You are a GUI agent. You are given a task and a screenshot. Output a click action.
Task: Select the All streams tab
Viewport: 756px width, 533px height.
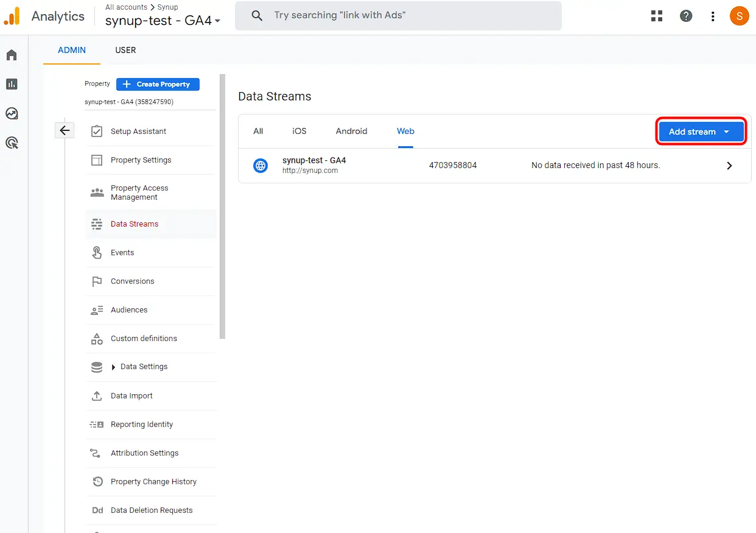(258, 131)
